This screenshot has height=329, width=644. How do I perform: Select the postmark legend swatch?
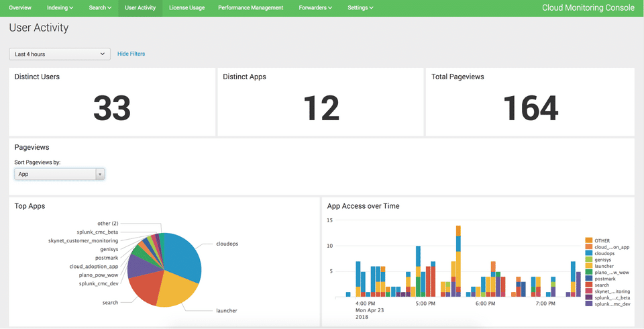588,279
